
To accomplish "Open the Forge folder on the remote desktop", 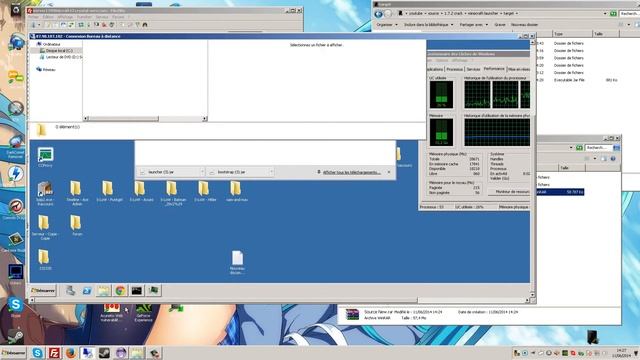I will tap(76, 225).
